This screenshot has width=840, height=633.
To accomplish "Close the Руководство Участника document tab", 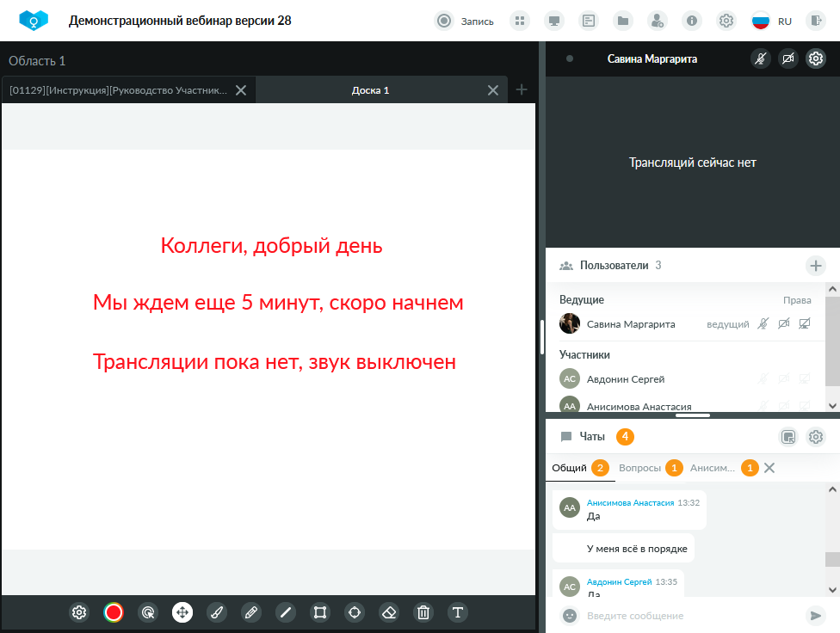I will point(241,90).
